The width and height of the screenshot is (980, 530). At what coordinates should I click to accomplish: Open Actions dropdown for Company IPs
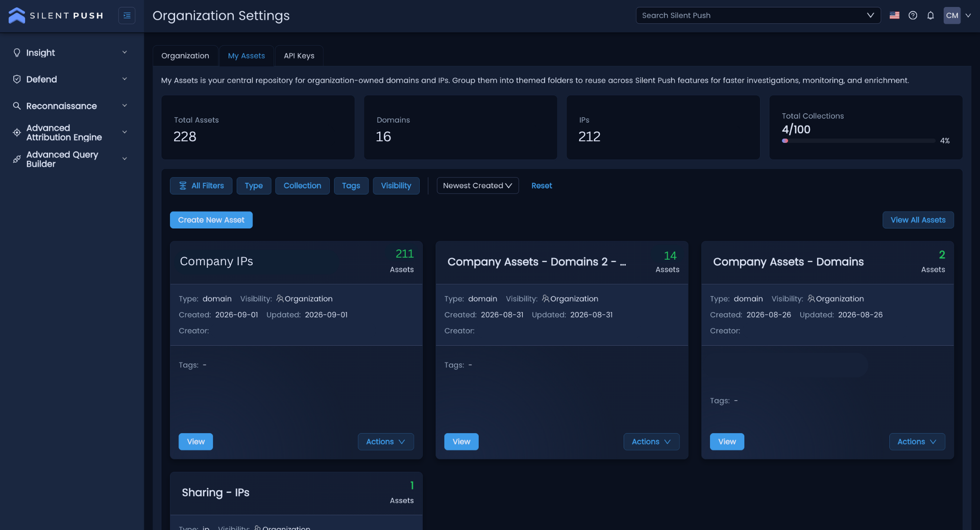(386, 442)
